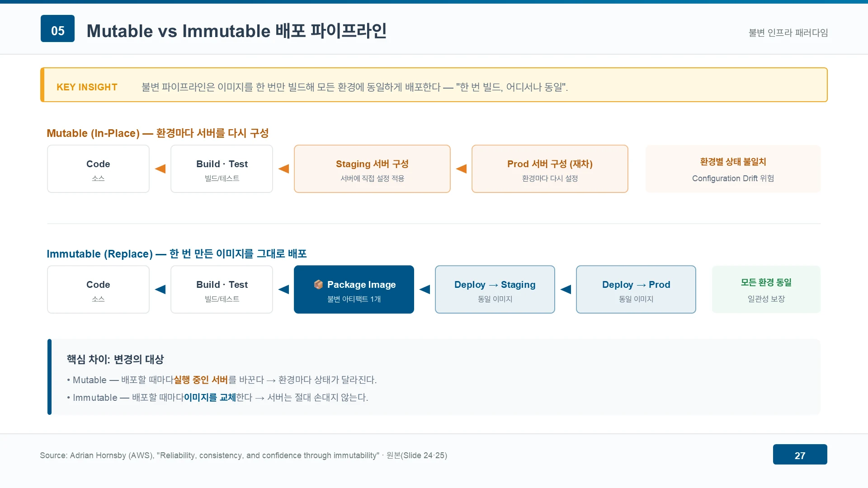The height and width of the screenshot is (488, 868).
Task: Click the key insight sentence about 한 번 빌드
Action: (354, 87)
